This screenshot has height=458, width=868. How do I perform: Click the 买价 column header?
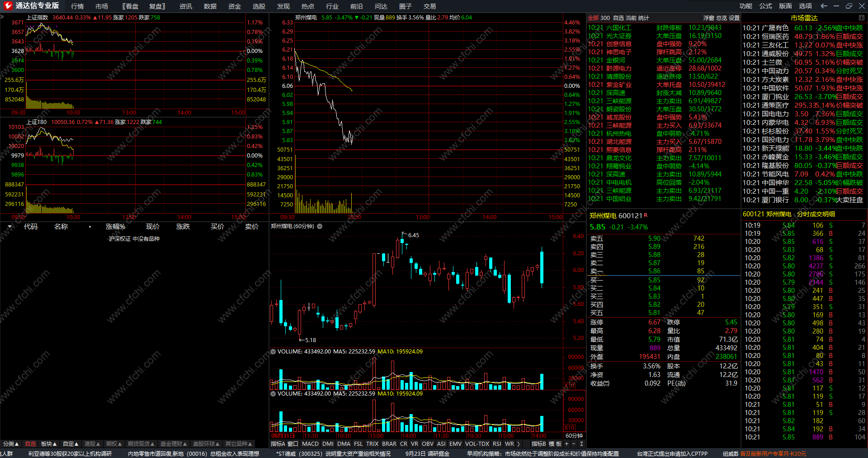tap(217, 226)
